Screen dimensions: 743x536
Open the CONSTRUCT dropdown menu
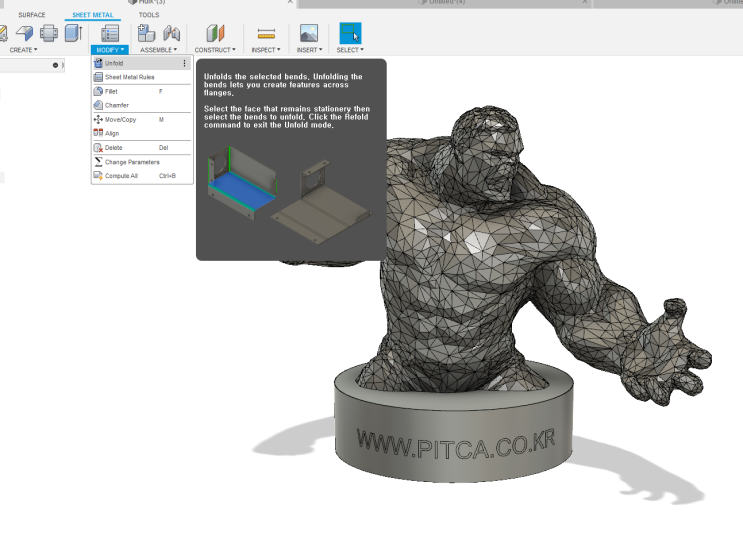click(x=215, y=49)
